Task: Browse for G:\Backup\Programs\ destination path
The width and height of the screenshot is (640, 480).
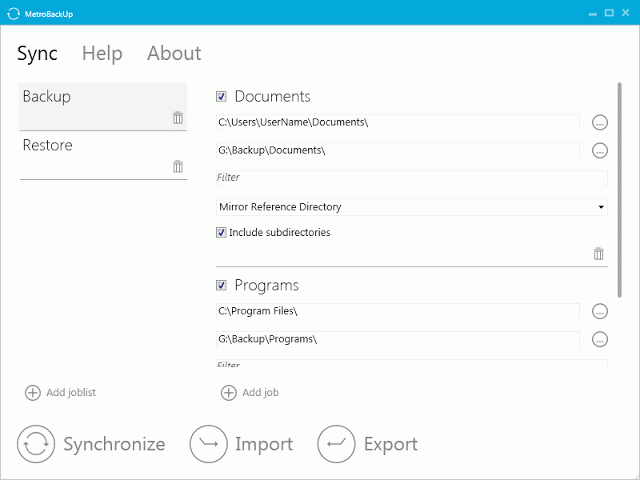Action: pos(600,339)
